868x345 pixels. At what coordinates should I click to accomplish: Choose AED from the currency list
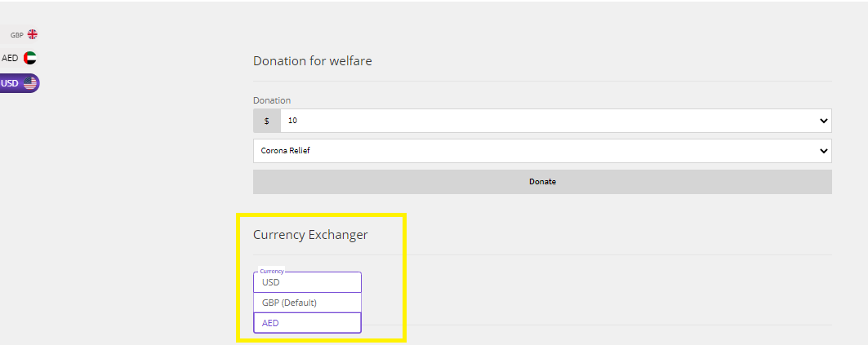coord(307,323)
